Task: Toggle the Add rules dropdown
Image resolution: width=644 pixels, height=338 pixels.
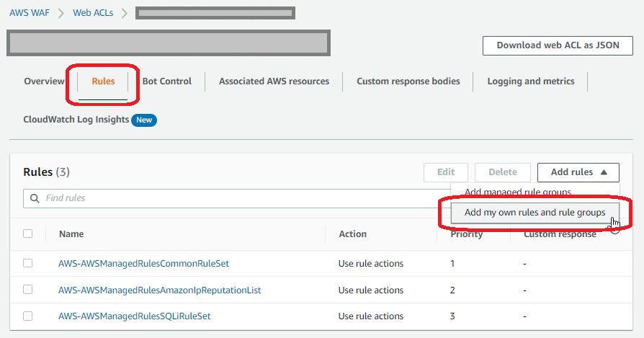Action: point(578,172)
